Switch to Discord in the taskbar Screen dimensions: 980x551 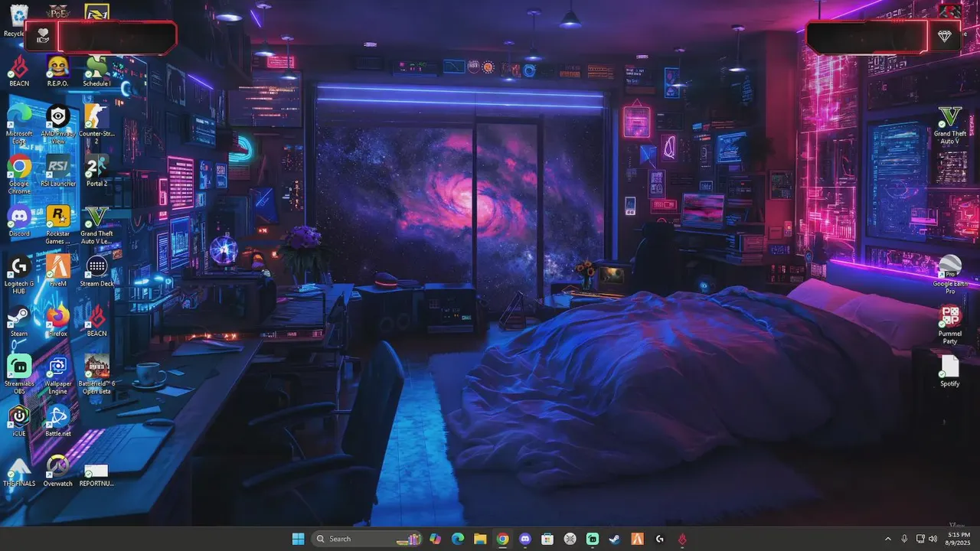click(x=524, y=539)
